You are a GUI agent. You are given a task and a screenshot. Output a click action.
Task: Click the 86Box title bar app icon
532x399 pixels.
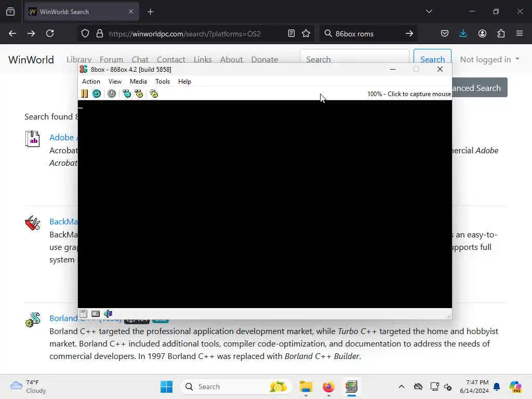coord(84,69)
